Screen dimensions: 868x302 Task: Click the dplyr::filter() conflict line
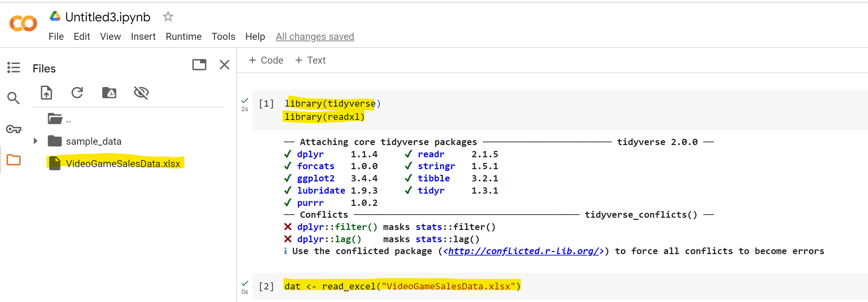[390, 227]
